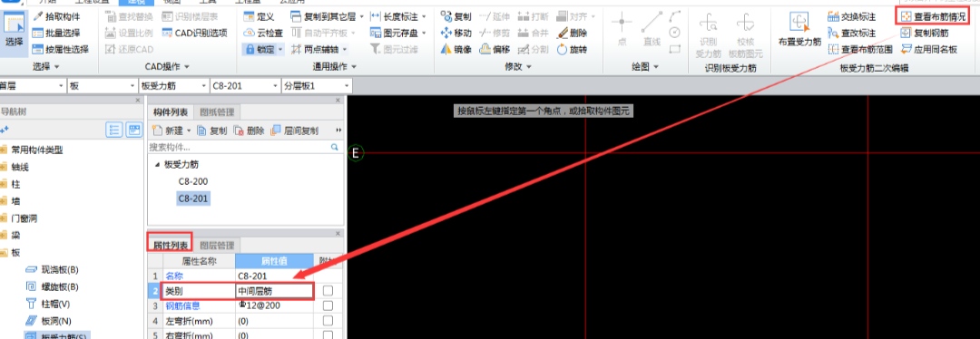The width and height of the screenshot is (980, 339).
Task: Click 交换标注 swap annotation
Action: point(851,16)
